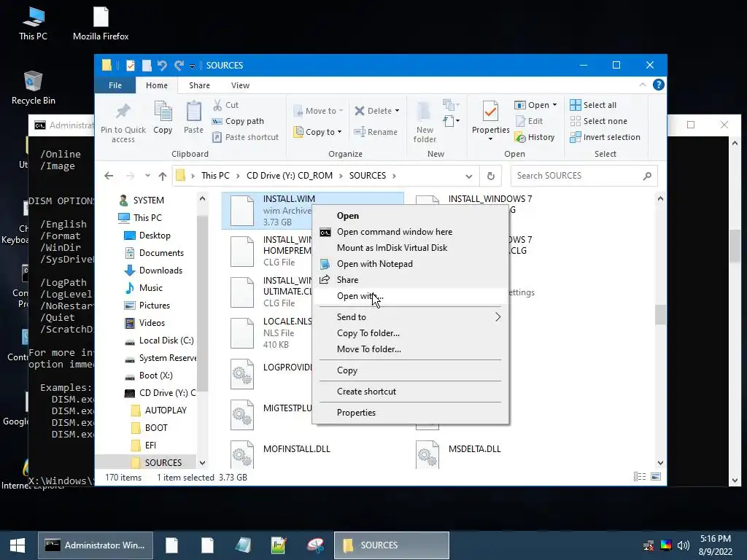Switch to details view layout icon
Image resolution: width=747 pixels, height=560 pixels.
639,477
